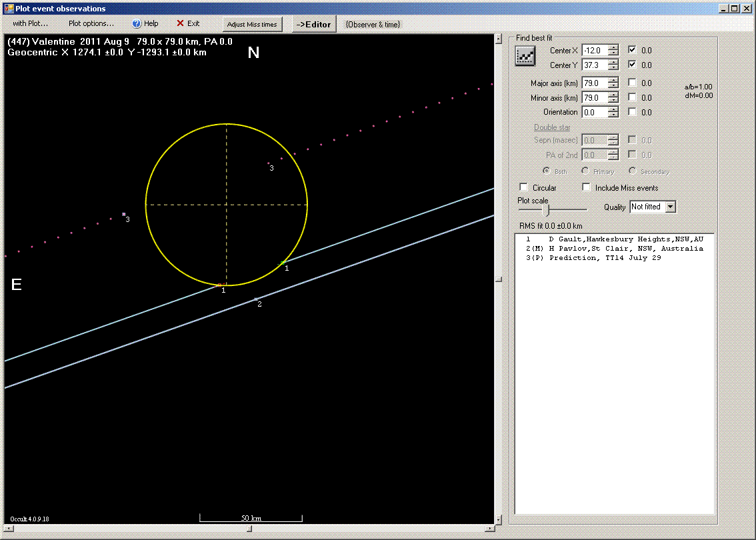Decrease the Center Y value with down arrow

pyautogui.click(x=613, y=67)
